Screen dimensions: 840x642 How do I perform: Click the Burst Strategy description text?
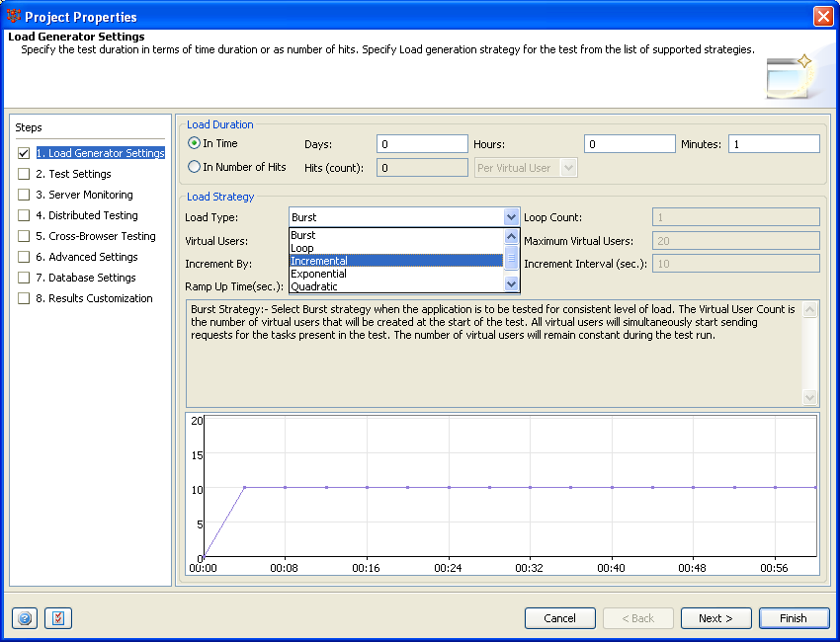(493, 322)
